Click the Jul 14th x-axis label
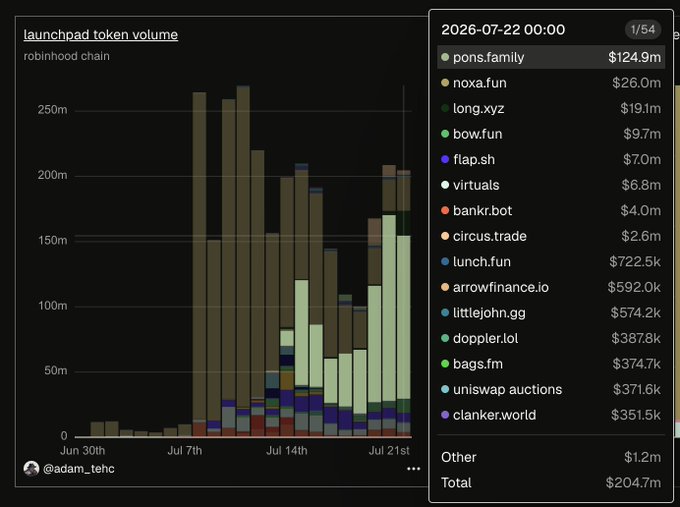The image size is (680, 507). pyautogui.click(x=287, y=451)
